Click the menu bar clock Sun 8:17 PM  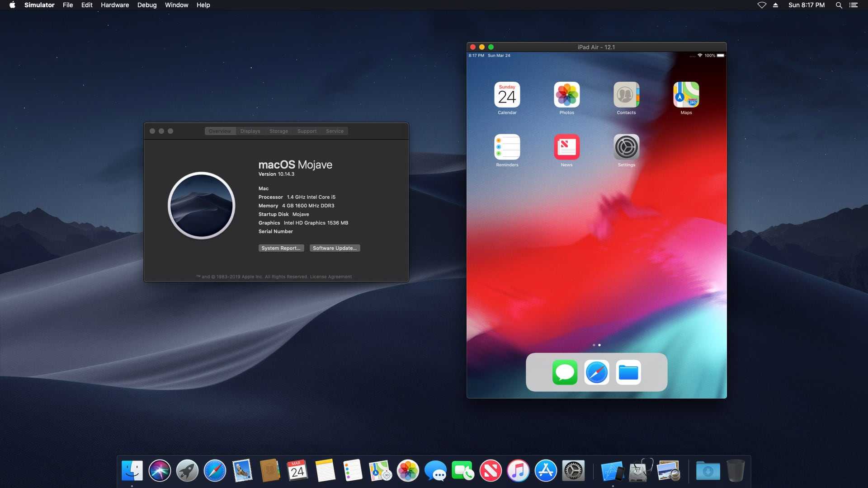[x=806, y=5]
